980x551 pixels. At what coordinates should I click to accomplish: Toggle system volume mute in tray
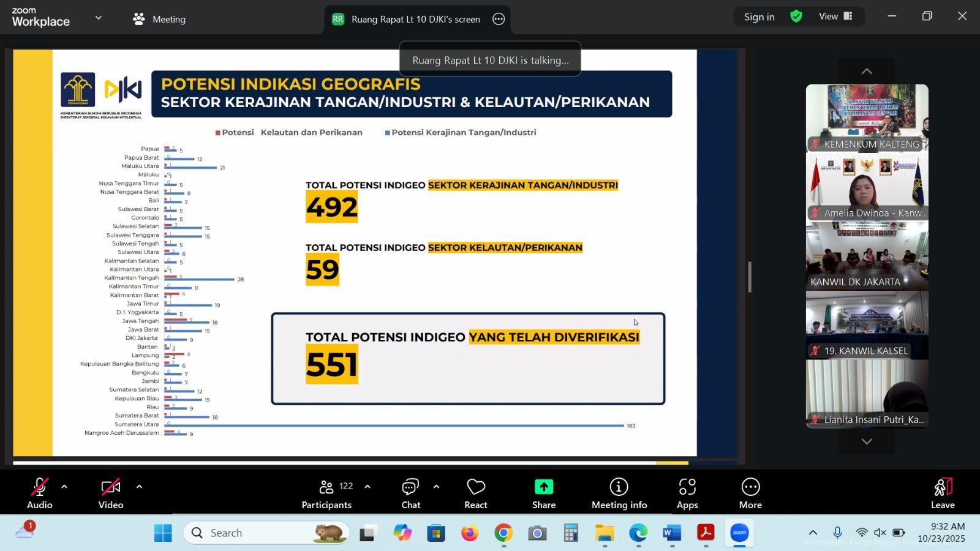tap(880, 533)
